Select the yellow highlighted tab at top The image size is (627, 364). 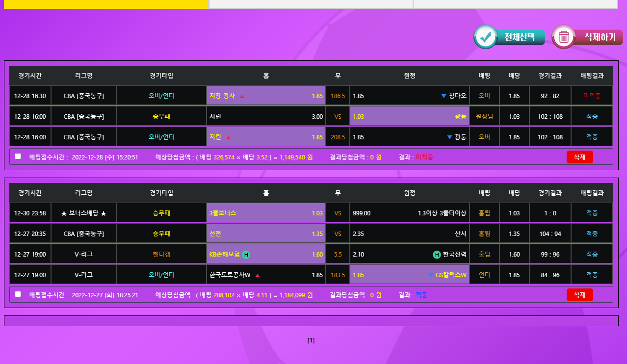click(106, 4)
